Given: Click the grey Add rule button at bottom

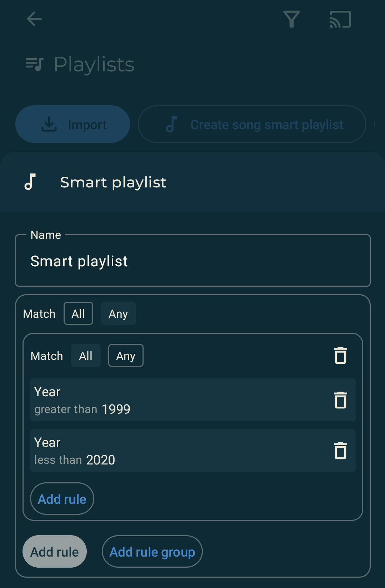Looking at the screenshot, I should coord(55,552).
